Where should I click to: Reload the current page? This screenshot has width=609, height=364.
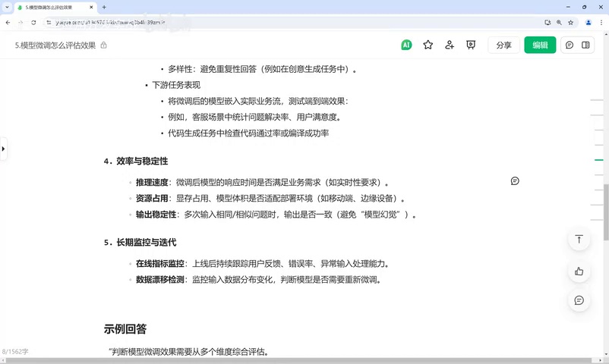click(x=33, y=23)
